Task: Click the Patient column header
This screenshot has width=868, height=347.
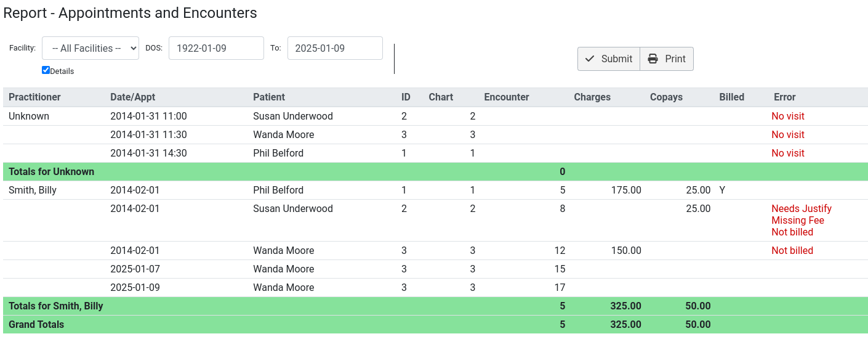Action: click(x=269, y=97)
